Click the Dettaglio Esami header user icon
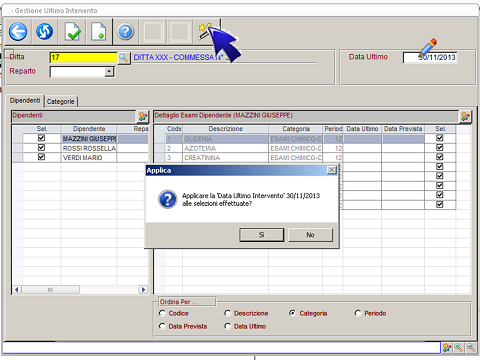 tap(465, 116)
